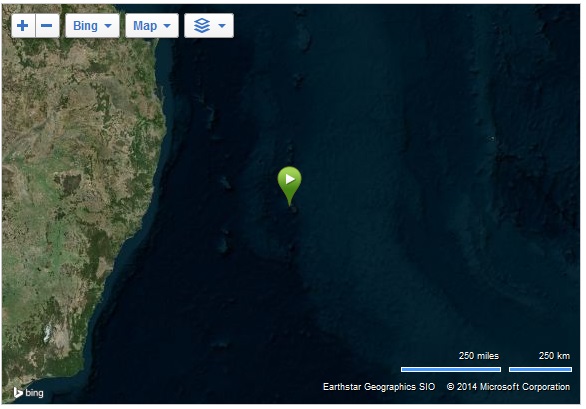The height and width of the screenshot is (409, 586).
Task: Open the Bing map provider dropdown
Action: click(x=92, y=25)
